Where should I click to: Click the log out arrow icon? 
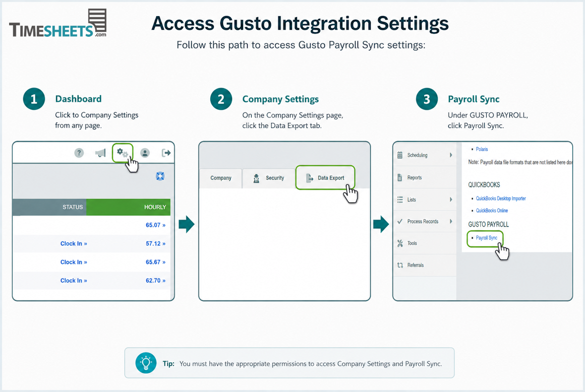click(x=166, y=153)
